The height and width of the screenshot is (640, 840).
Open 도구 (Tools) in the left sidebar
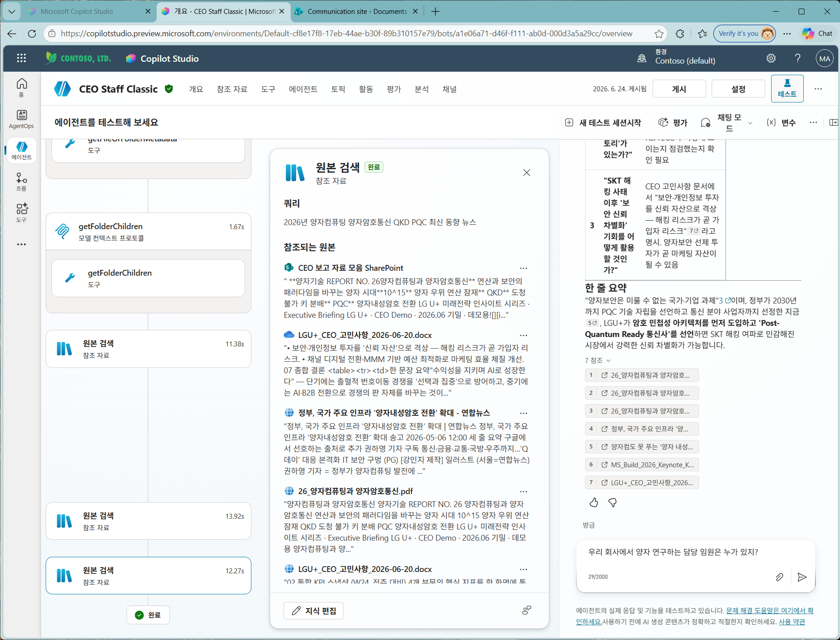click(21, 213)
